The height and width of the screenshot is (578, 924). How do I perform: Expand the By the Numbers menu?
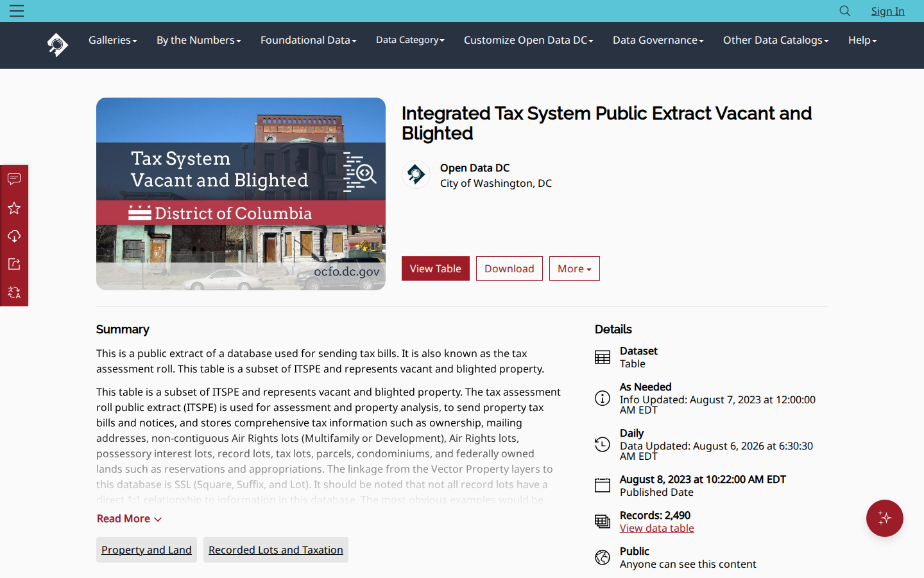click(x=199, y=40)
